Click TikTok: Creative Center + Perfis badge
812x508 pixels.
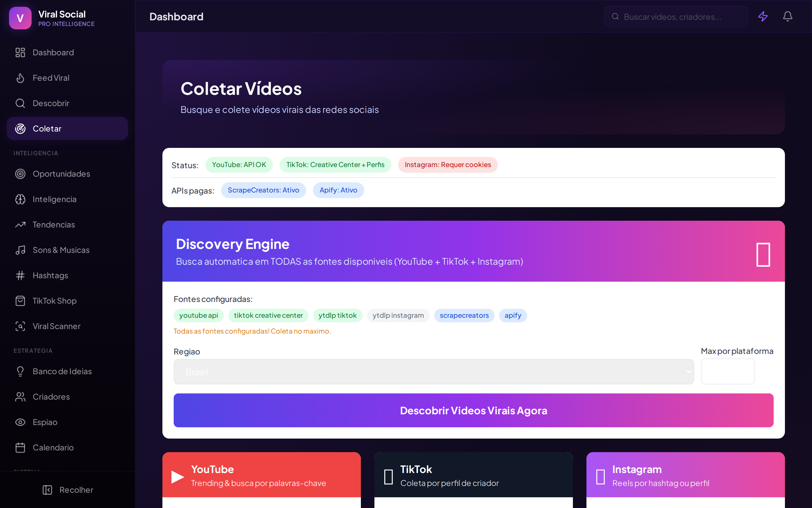click(x=335, y=165)
